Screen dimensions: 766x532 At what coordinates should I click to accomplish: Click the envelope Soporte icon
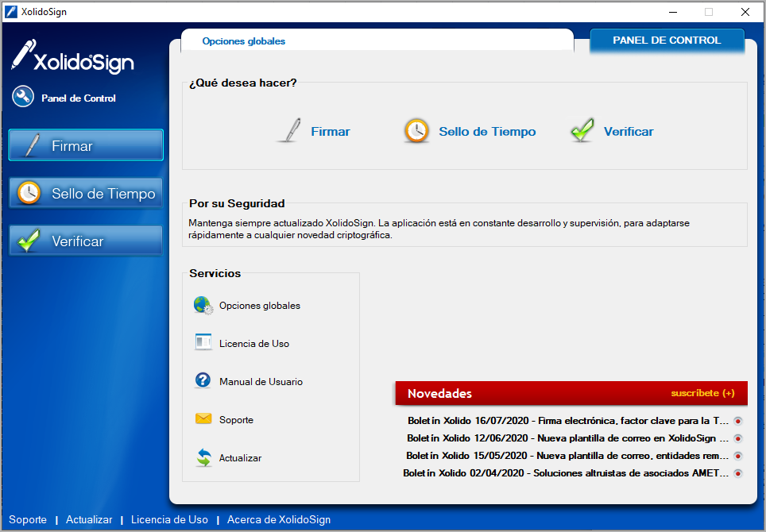(x=203, y=418)
